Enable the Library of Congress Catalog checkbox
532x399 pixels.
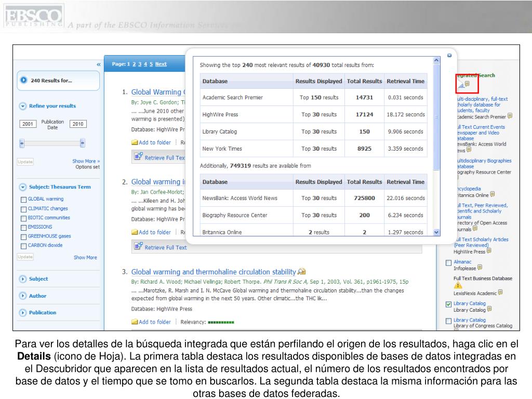pos(448,321)
